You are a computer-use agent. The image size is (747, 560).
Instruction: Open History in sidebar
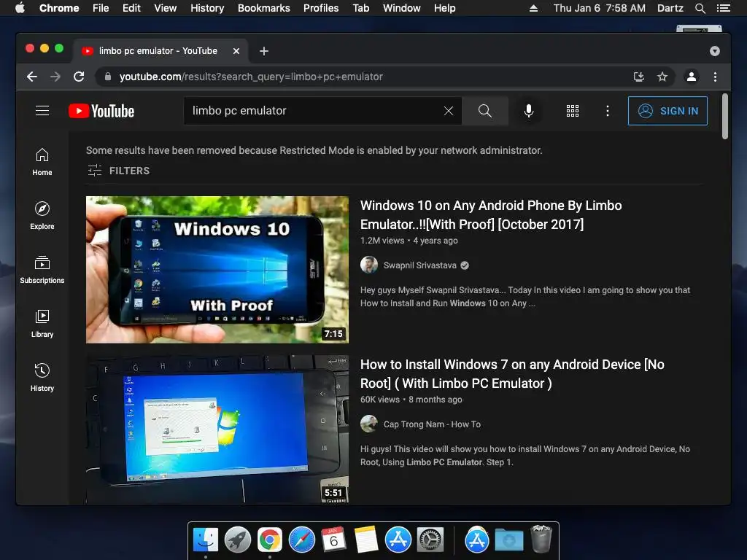tap(42, 378)
